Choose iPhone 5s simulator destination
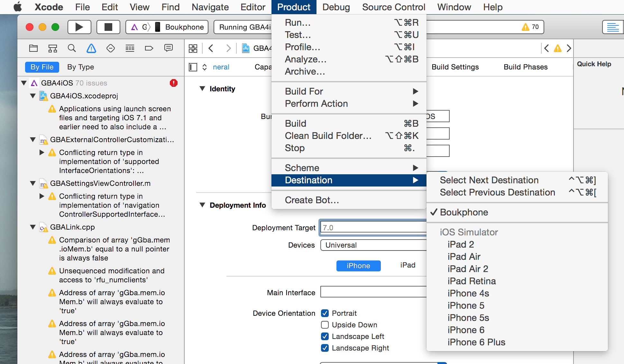The width and height of the screenshot is (624, 364). click(x=468, y=318)
